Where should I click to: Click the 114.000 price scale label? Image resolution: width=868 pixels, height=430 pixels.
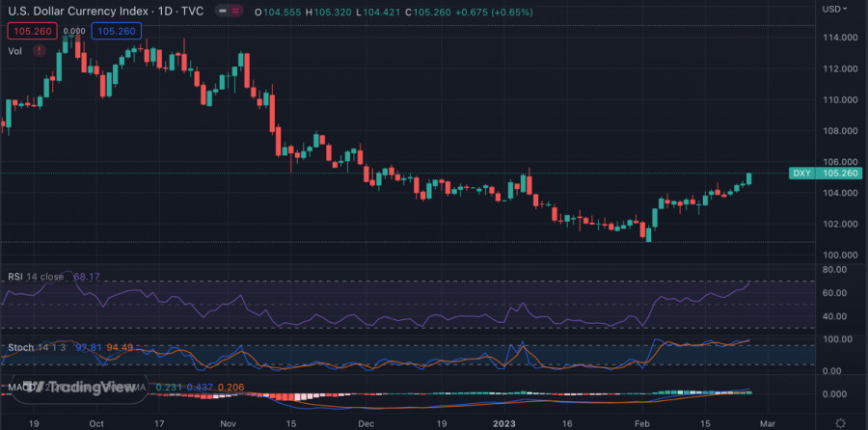(x=840, y=38)
